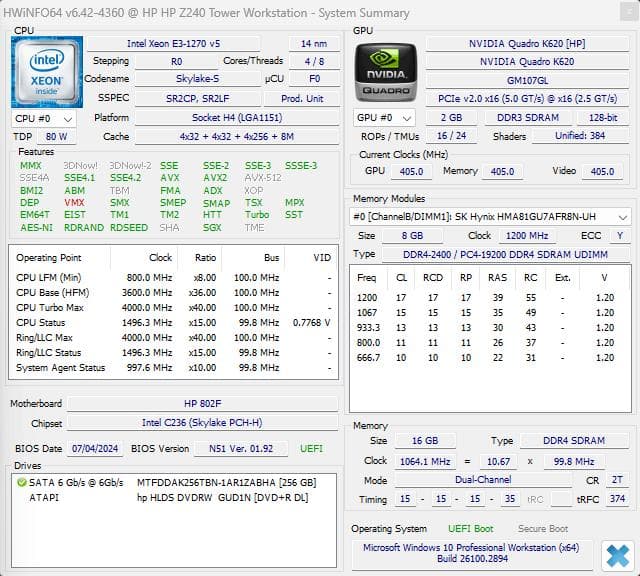Image resolution: width=640 pixels, height=576 pixels.
Task: Click the red VMX feature flag
Action: coord(74,202)
